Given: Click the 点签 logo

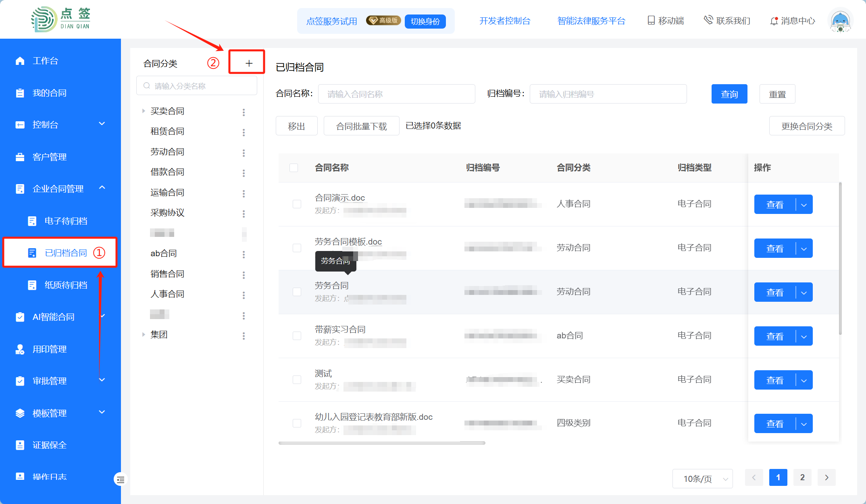Looking at the screenshot, I should point(61,19).
